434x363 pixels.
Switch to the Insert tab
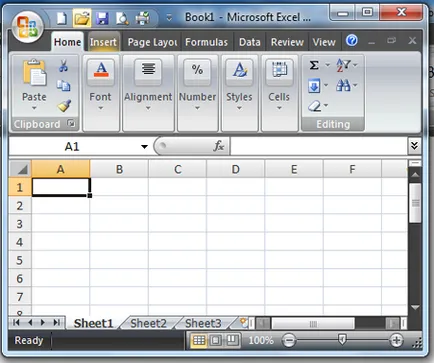pyautogui.click(x=103, y=42)
